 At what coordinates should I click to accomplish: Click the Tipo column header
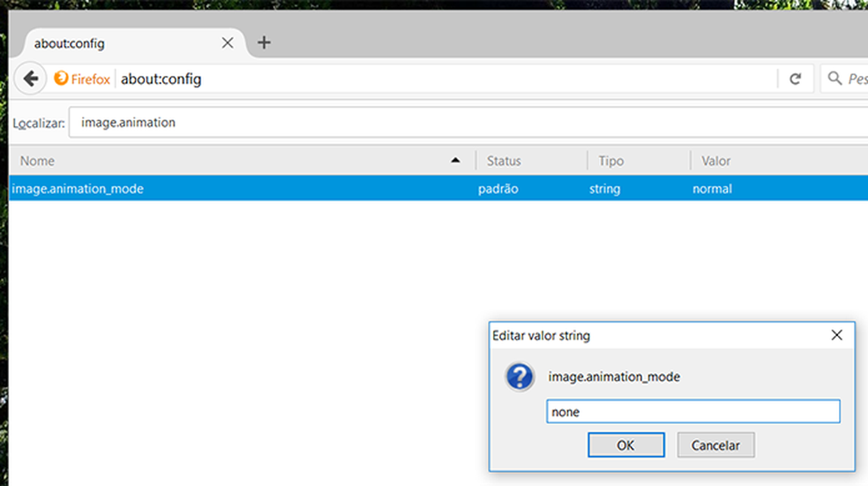tap(639, 161)
